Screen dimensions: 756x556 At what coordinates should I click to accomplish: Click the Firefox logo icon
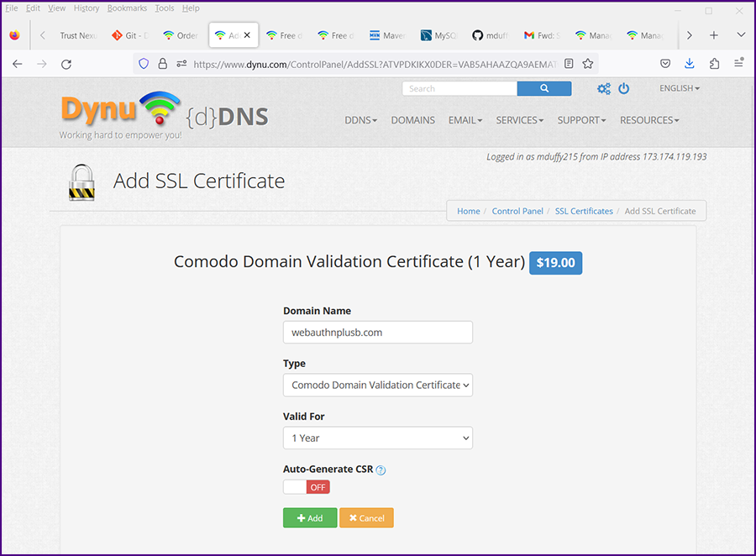coord(14,35)
